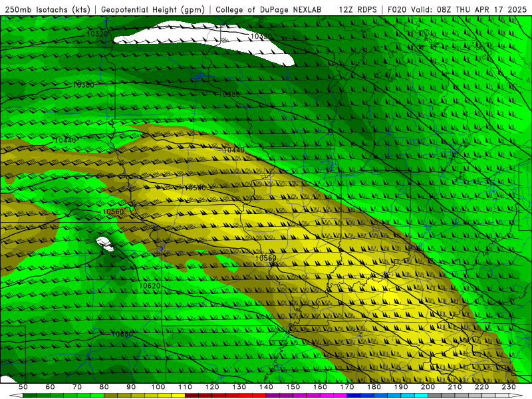The width and height of the screenshot is (532, 399).
Task: Click the left arrow end of the color bar
Action: coord(16,395)
